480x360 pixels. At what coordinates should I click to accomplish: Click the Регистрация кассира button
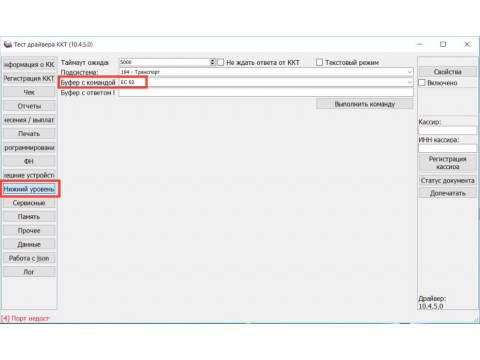[x=447, y=163]
